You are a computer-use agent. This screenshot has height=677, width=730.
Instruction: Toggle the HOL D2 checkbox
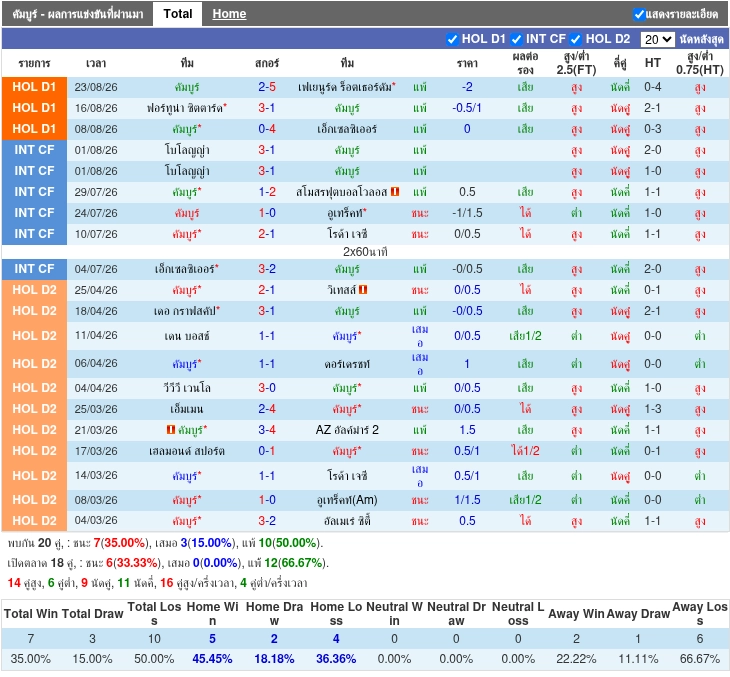[575, 39]
